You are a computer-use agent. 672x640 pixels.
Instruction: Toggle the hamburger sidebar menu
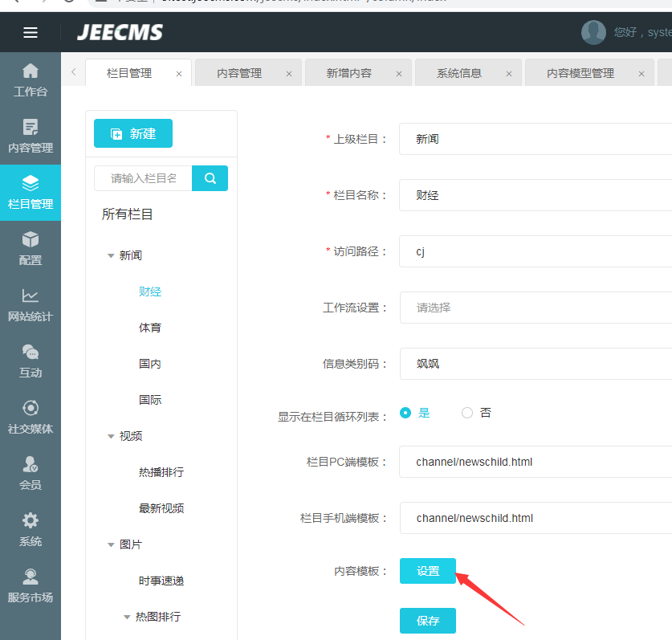pyautogui.click(x=31, y=33)
